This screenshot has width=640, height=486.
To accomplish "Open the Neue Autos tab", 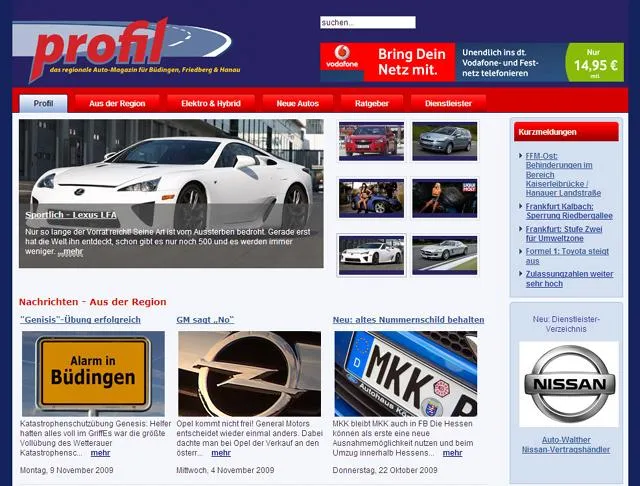I will (298, 104).
